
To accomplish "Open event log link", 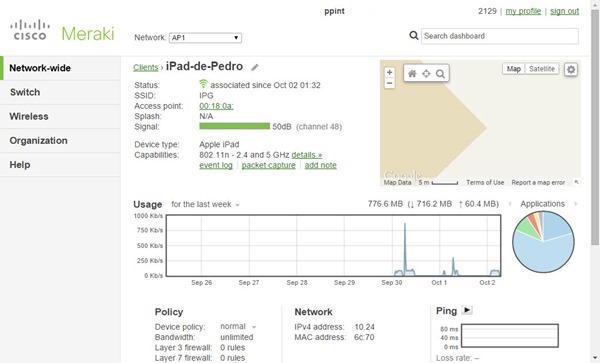I will [x=216, y=165].
